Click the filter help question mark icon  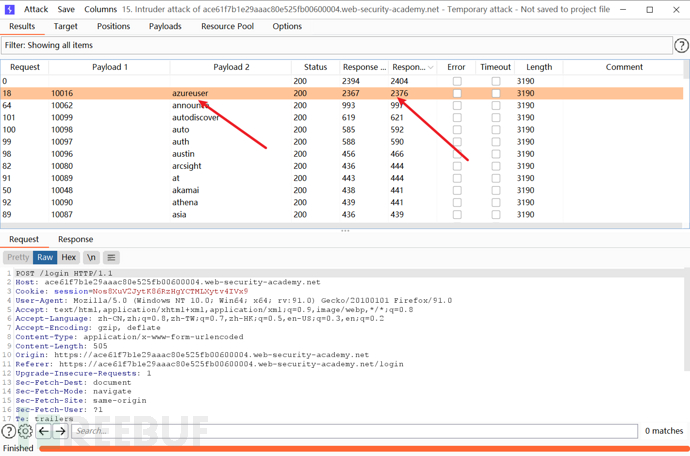[x=681, y=46]
